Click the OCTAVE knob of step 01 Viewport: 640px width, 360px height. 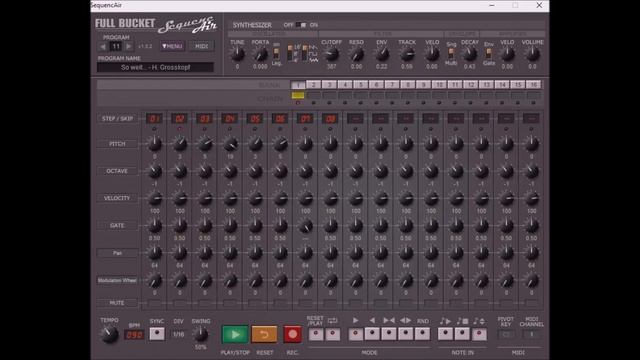tap(155, 171)
